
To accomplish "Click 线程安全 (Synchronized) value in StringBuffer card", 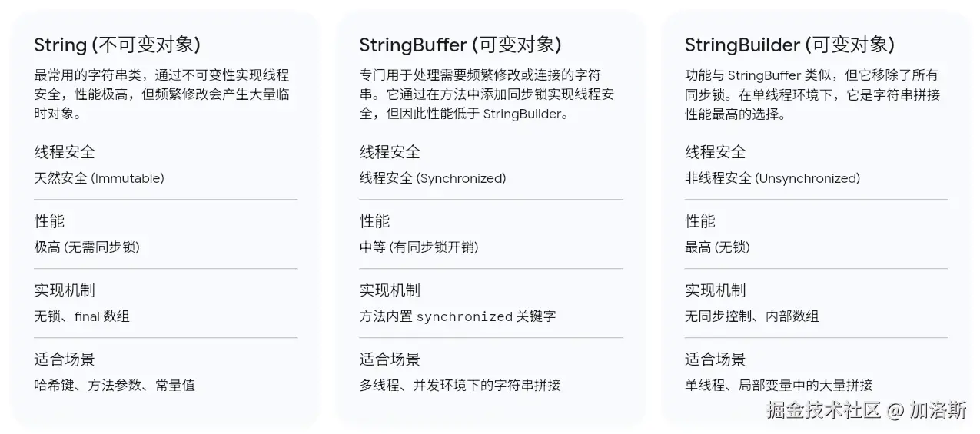I will point(433,178).
